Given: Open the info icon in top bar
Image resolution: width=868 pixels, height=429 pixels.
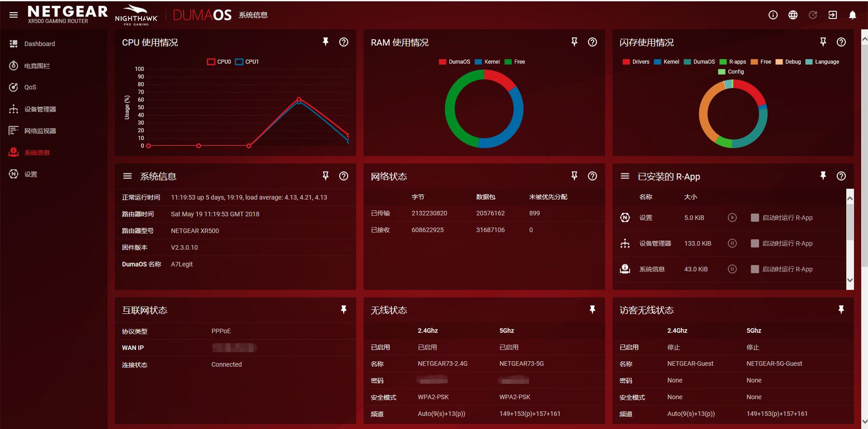Looking at the screenshot, I should [773, 15].
